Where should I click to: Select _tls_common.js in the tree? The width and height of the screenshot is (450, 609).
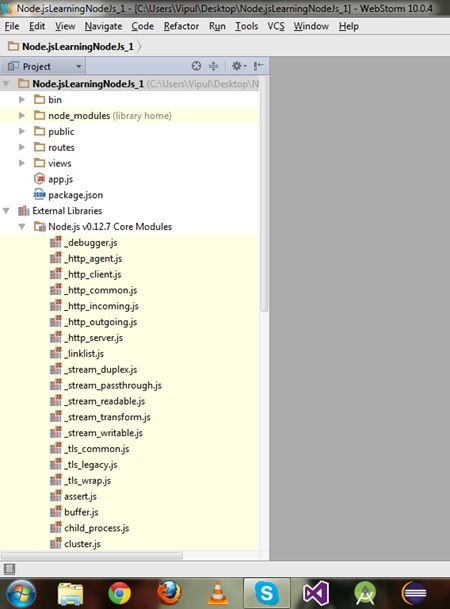coord(97,449)
